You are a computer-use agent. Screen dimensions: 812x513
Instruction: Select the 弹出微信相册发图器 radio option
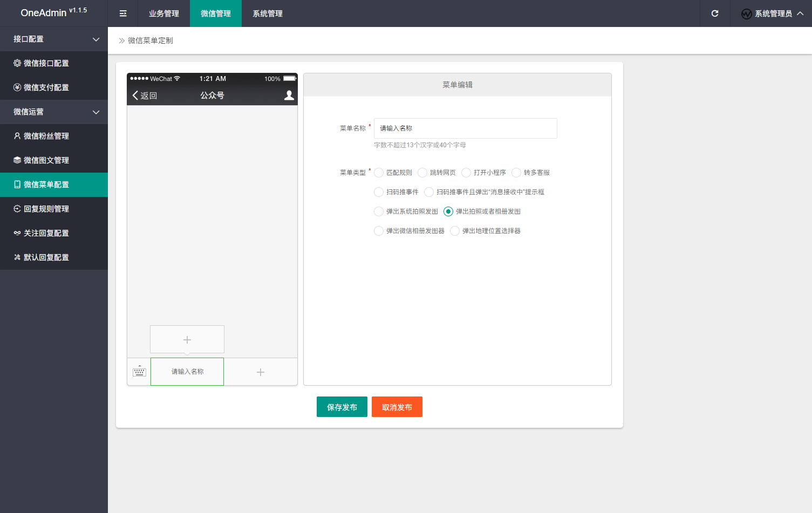[379, 231]
